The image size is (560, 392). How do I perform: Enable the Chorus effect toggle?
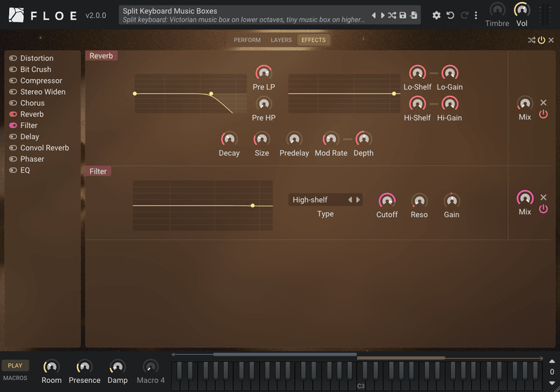(x=13, y=103)
